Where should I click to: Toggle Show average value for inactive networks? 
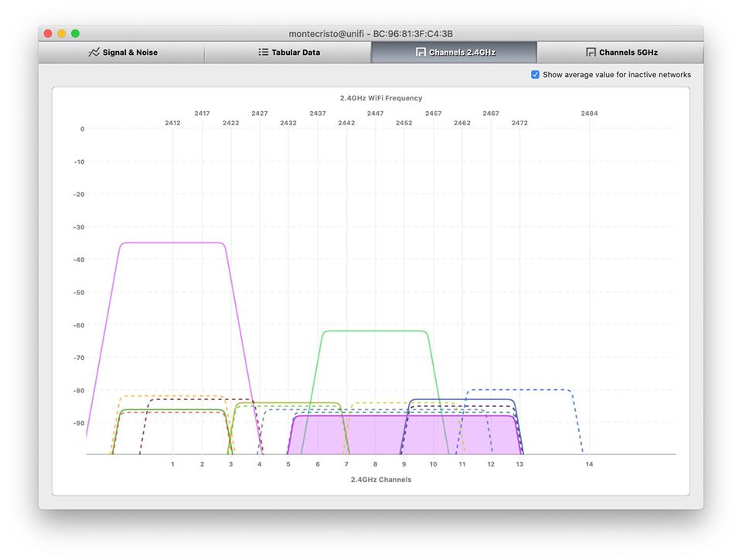[x=535, y=75]
